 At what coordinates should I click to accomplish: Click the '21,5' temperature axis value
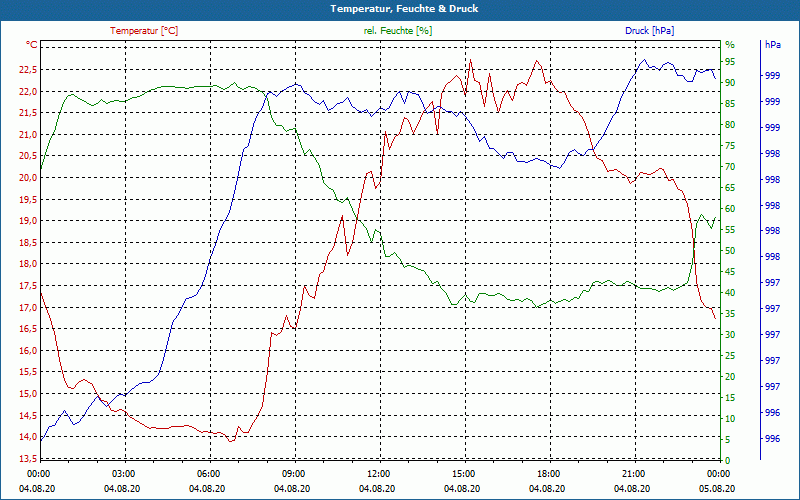point(28,113)
